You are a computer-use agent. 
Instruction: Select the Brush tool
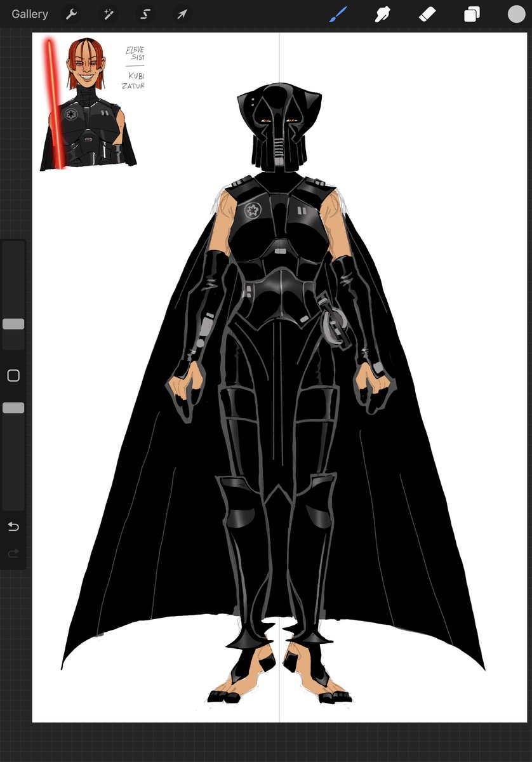(x=338, y=14)
